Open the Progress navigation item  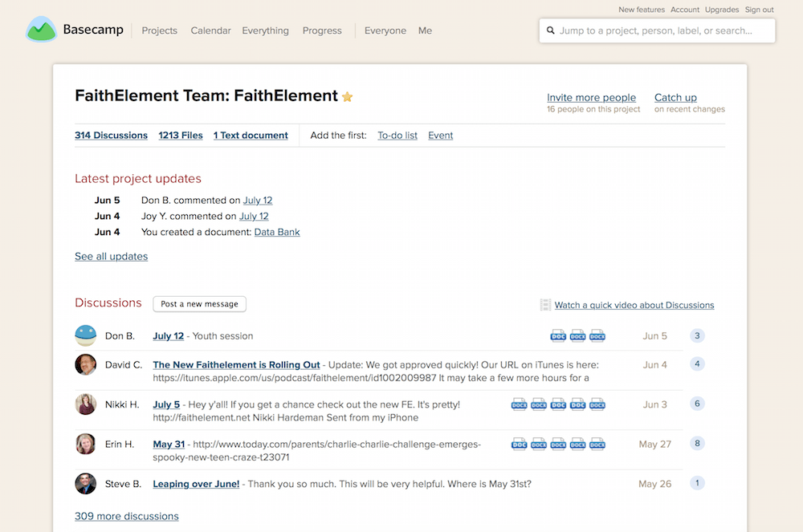tap(322, 30)
